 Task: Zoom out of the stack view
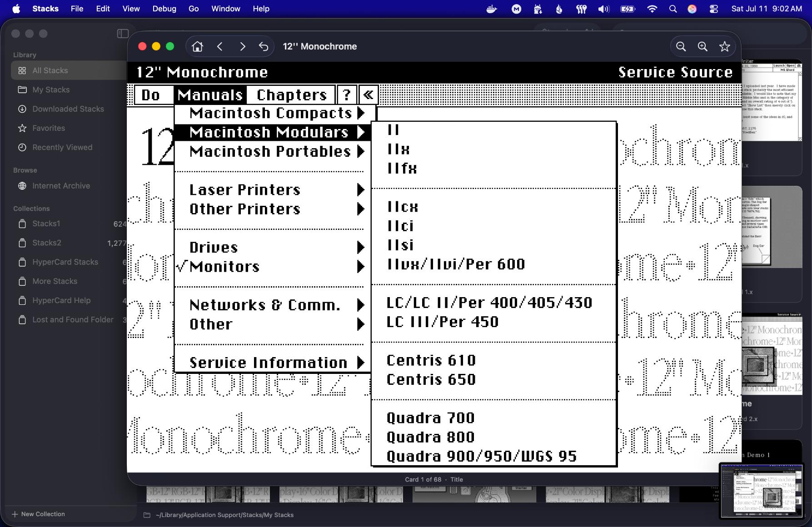tap(681, 46)
